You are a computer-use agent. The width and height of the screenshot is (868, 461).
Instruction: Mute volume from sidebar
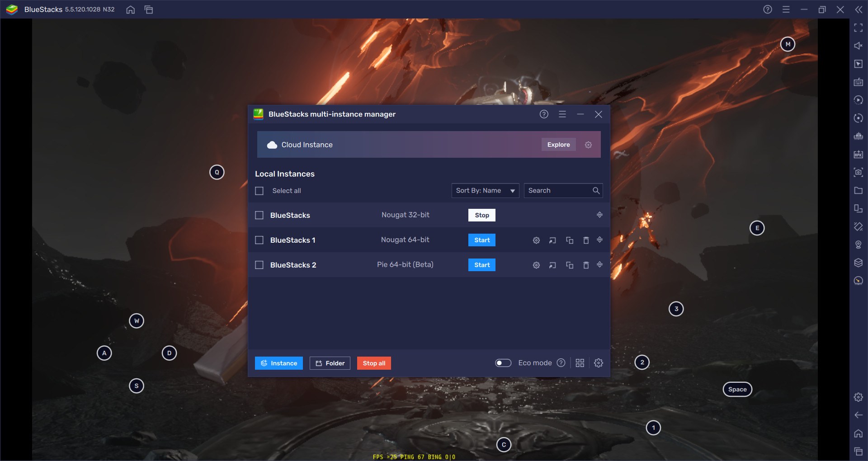click(859, 46)
